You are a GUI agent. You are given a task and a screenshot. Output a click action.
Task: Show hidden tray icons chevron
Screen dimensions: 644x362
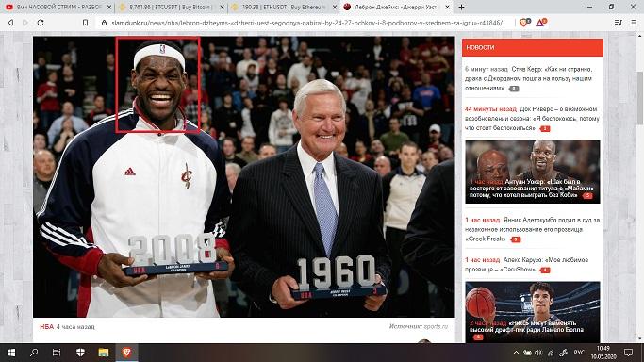click(x=516, y=353)
